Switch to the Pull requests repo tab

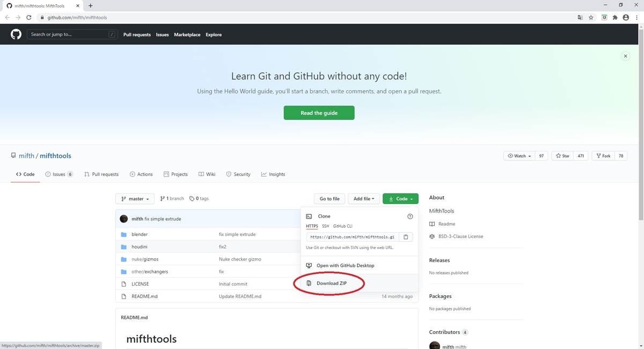[101, 174]
